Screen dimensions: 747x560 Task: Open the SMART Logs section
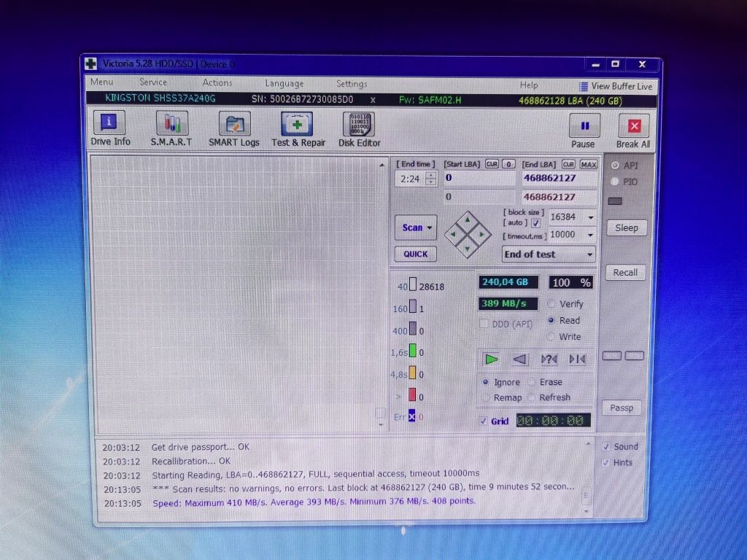pyautogui.click(x=234, y=129)
